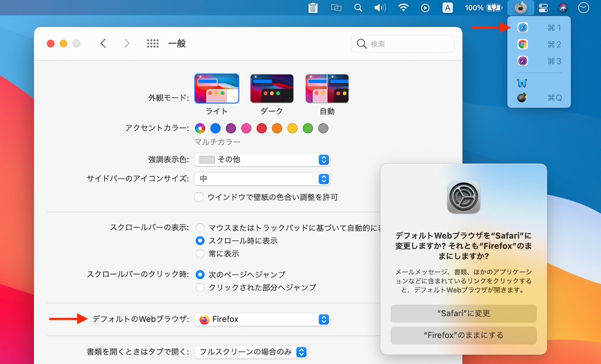Image resolution: width=601 pixels, height=364 pixels.
Task: Select クリックされた部分へジャンプ radio button
Action: [200, 287]
